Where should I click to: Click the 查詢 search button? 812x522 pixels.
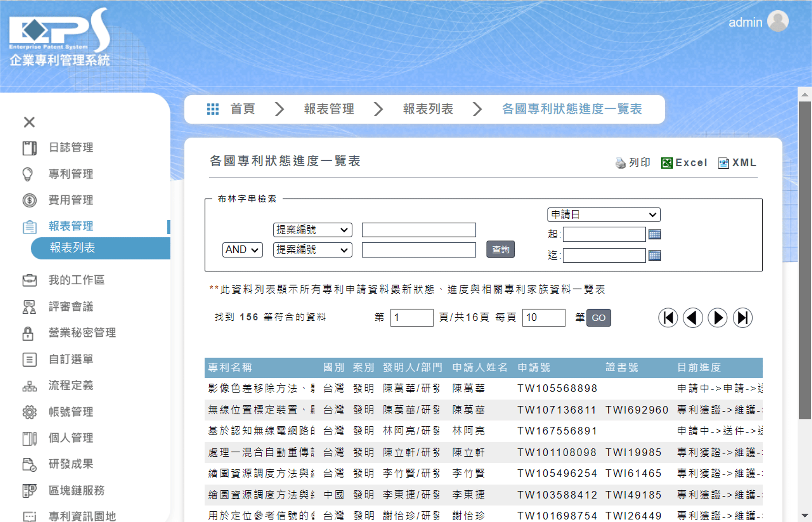[x=500, y=250]
